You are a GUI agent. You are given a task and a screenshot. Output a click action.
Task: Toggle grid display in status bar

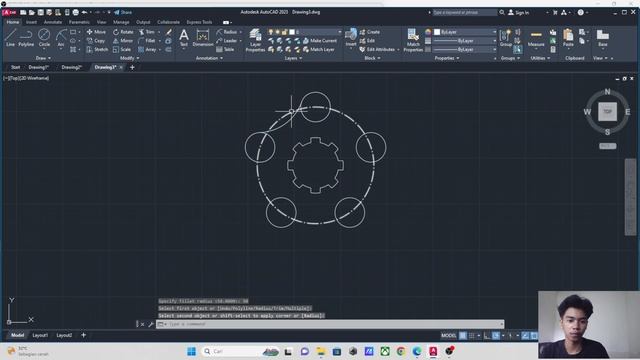click(x=463, y=336)
